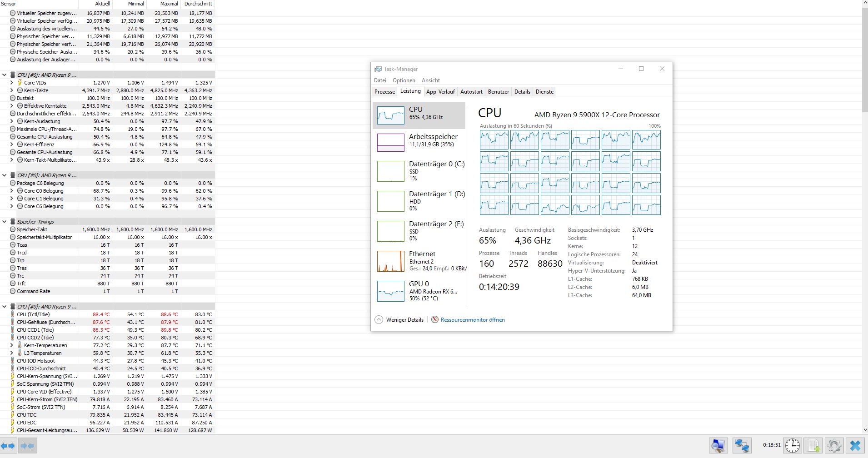Image resolution: width=868 pixels, height=458 pixels.
Task: Expand the Core VIDs sensor row
Action: [11, 83]
